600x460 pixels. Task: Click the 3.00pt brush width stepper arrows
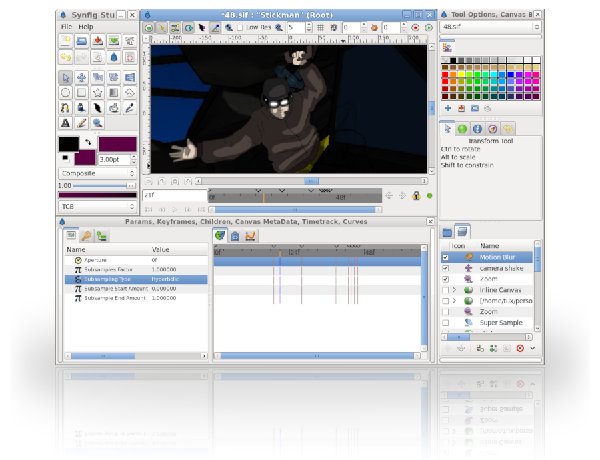(x=134, y=159)
